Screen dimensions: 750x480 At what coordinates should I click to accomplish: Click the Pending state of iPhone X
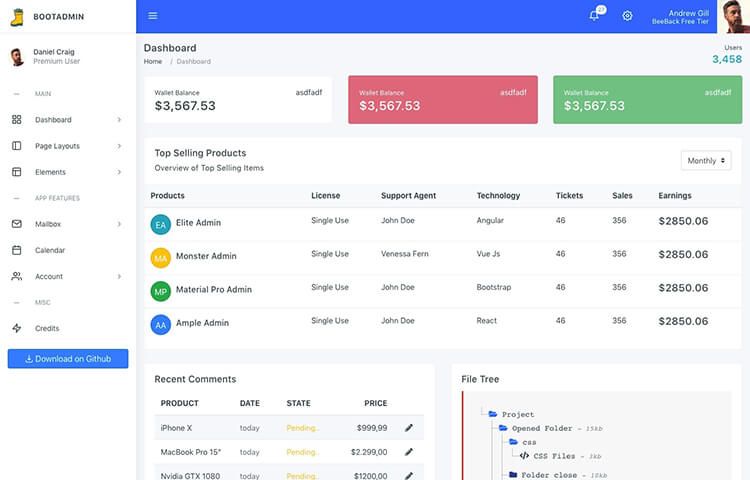tap(302, 428)
